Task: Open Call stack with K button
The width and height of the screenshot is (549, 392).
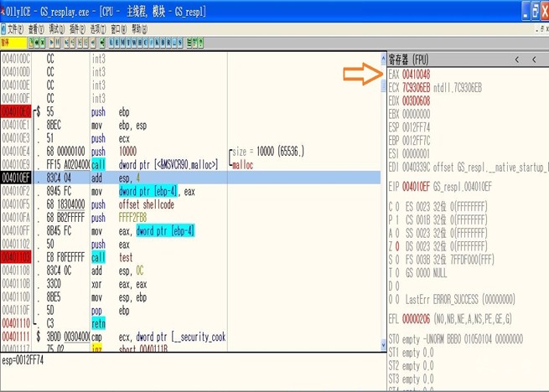Action: click(157, 43)
